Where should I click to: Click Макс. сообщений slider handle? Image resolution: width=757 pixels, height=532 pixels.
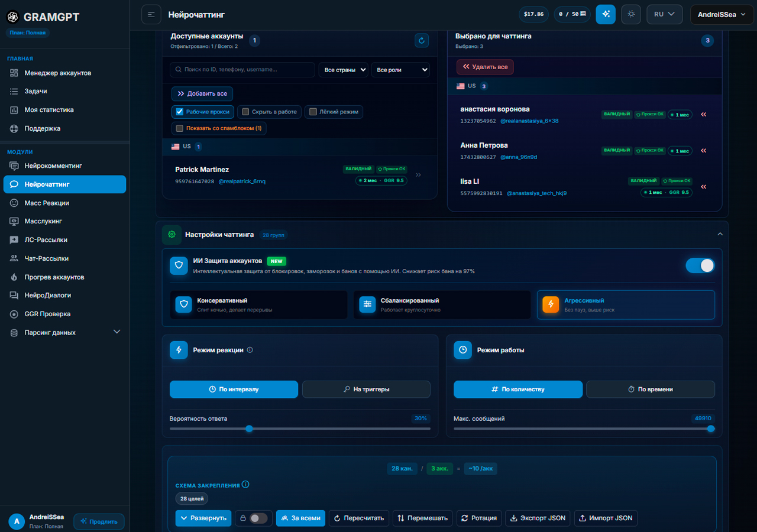coord(711,429)
